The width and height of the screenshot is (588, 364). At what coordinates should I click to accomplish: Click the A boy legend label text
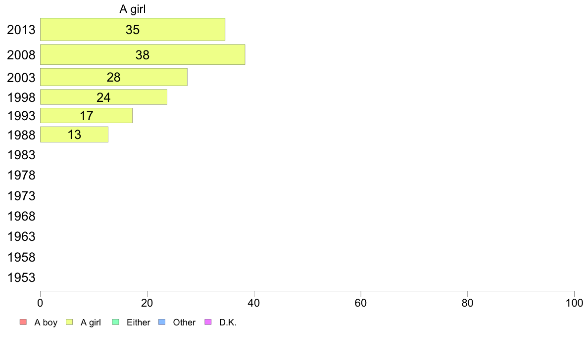click(x=46, y=322)
